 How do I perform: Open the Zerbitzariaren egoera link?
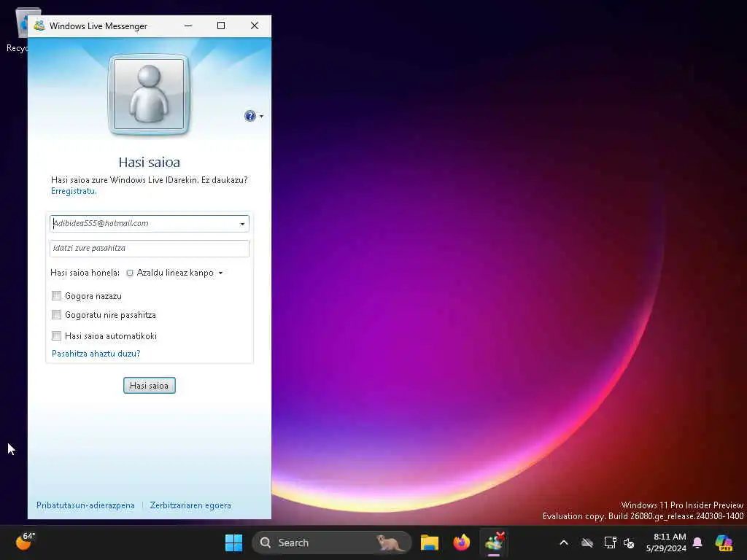pyautogui.click(x=190, y=505)
